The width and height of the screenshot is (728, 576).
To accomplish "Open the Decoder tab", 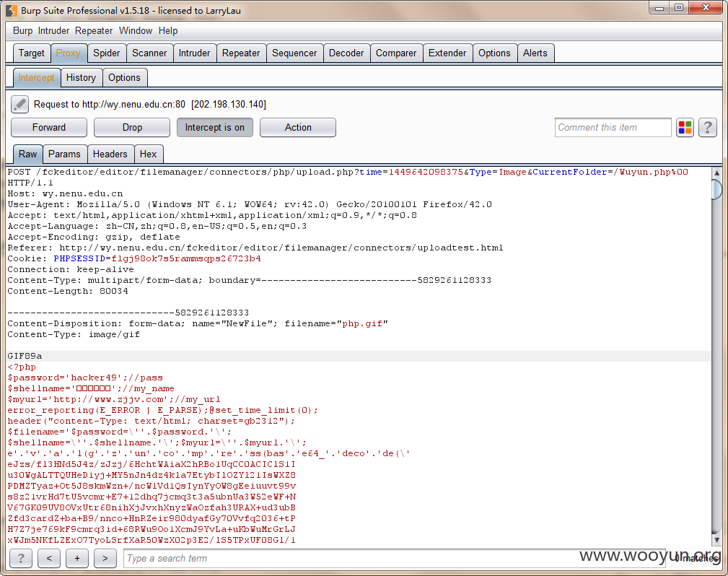I will point(346,53).
